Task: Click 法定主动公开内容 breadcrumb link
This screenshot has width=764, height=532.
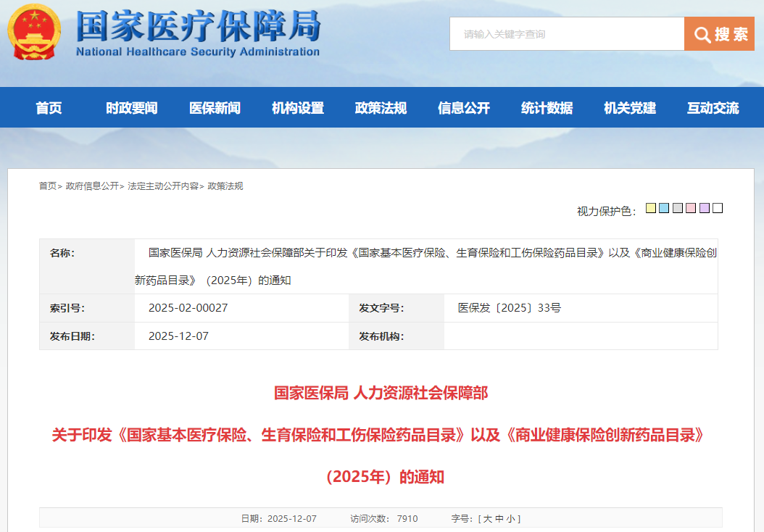Action: pyautogui.click(x=163, y=186)
